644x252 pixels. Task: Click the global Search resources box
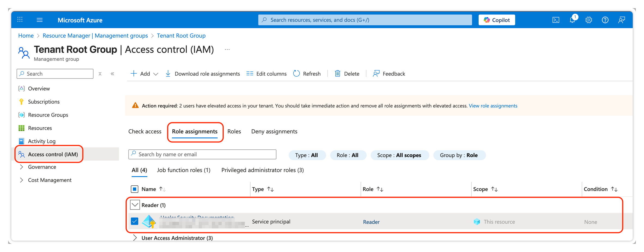(365, 20)
